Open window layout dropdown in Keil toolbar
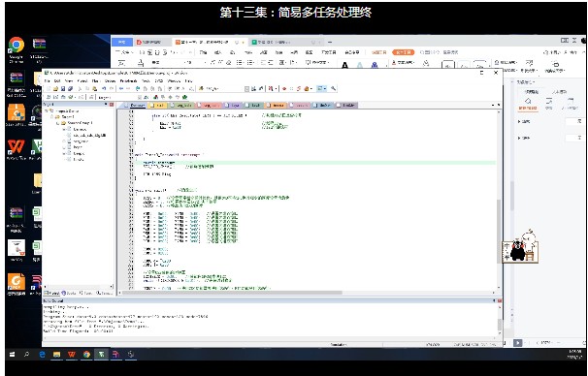The width and height of the screenshot is (588, 376). 325,89
